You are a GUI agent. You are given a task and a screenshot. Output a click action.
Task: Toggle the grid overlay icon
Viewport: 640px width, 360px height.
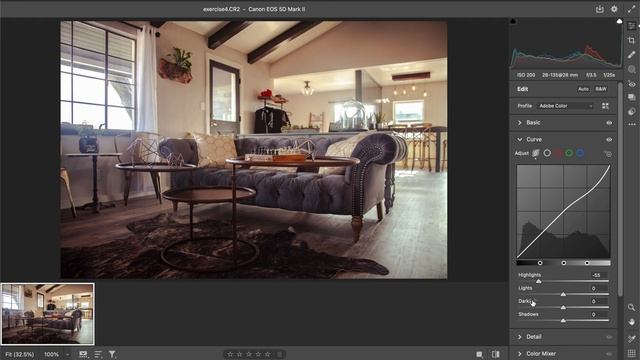click(x=631, y=353)
